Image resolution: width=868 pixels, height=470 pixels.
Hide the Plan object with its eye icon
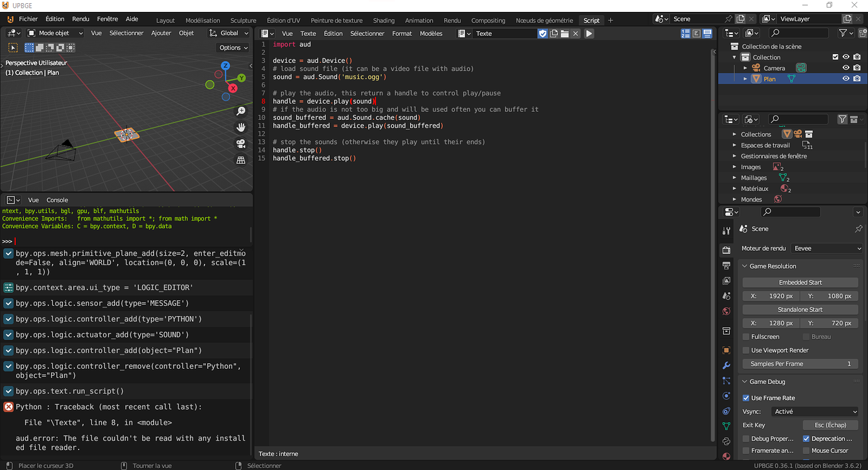coord(846,79)
